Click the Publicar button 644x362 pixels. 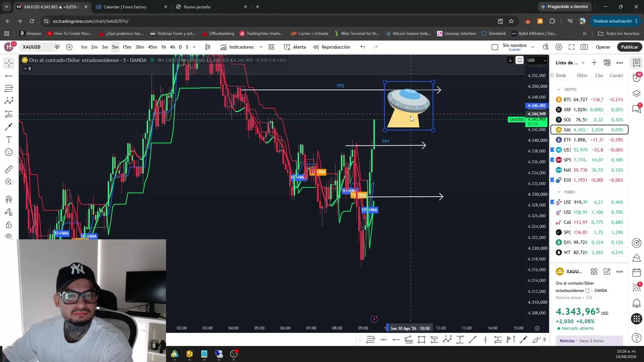[629, 47]
